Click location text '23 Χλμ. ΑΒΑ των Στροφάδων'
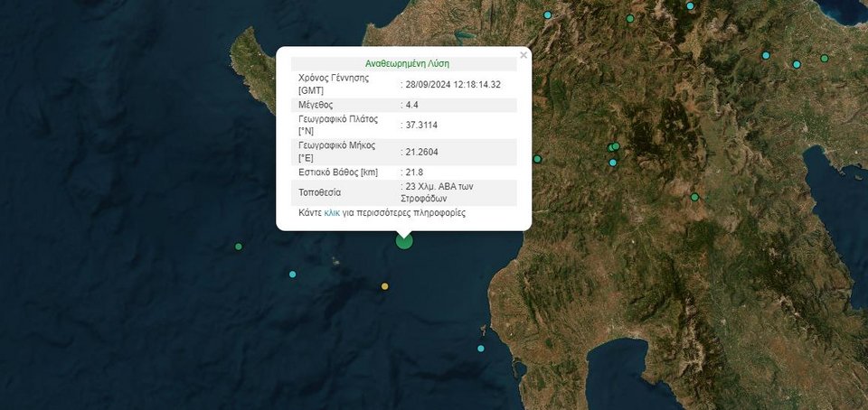 [x=439, y=193]
